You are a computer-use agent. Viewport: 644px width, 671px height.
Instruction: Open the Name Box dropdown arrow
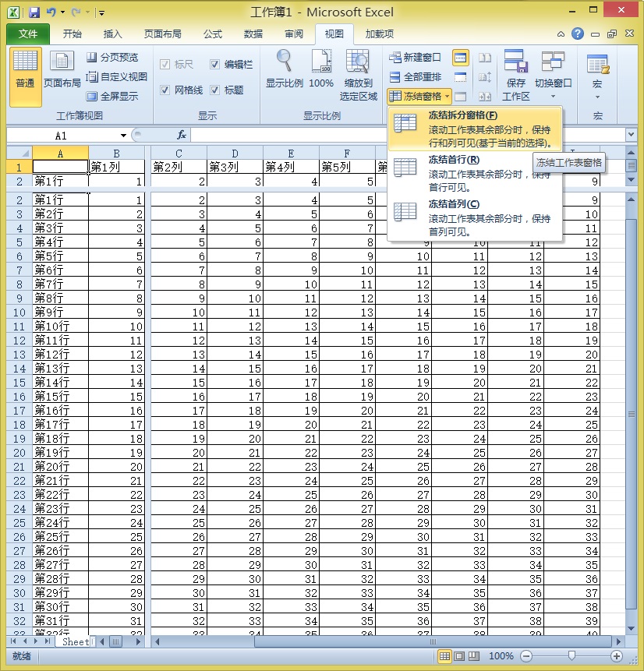coord(123,135)
